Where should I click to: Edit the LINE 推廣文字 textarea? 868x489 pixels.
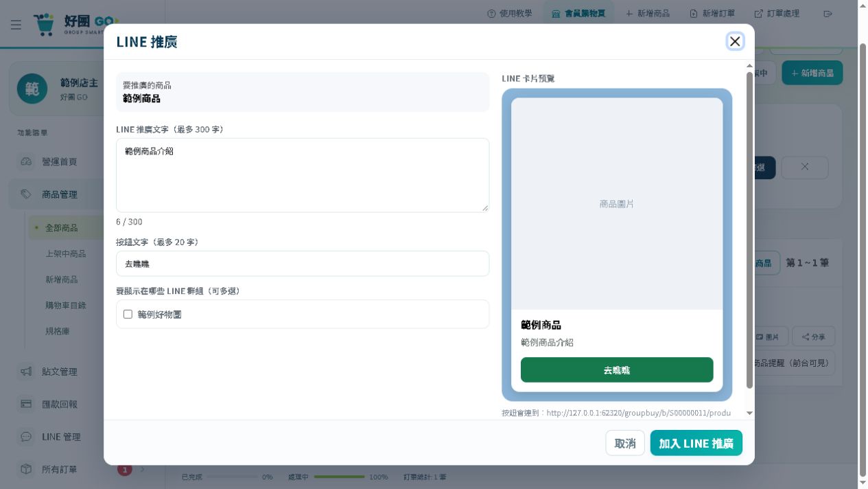pyautogui.click(x=303, y=175)
